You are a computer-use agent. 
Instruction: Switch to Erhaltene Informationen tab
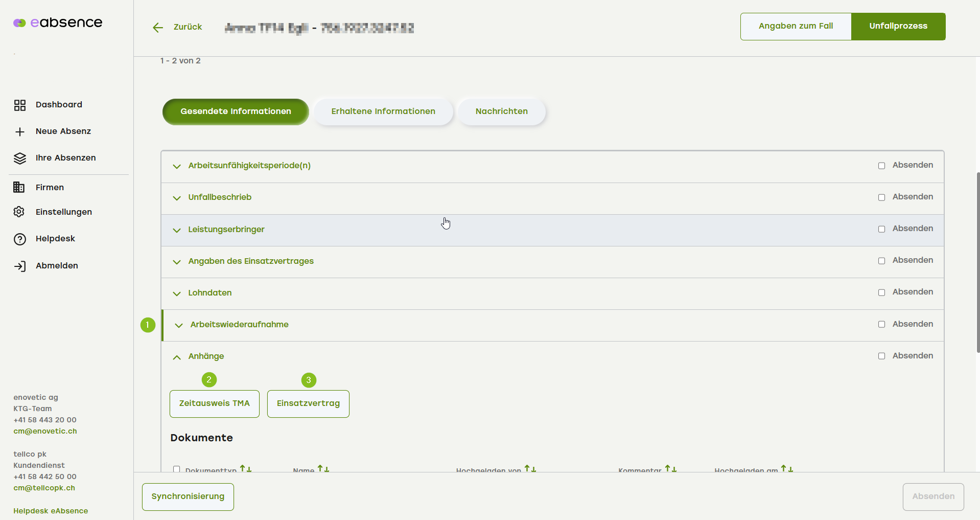[x=383, y=111]
